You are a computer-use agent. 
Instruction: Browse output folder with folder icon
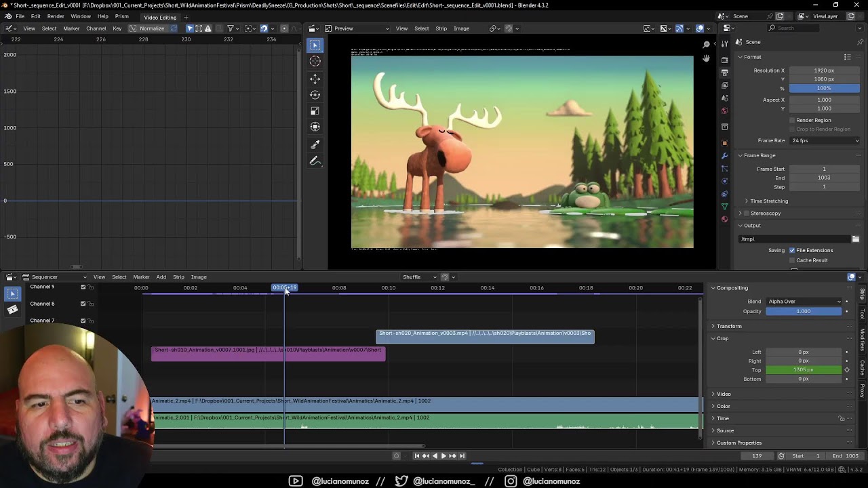856,239
